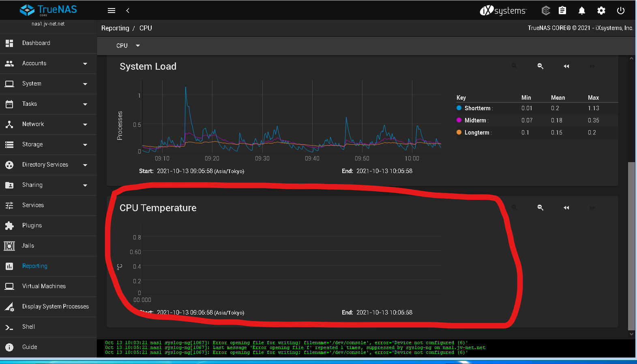This screenshot has height=364, width=637.
Task: Step back the System Load graph
Action: [566, 66]
